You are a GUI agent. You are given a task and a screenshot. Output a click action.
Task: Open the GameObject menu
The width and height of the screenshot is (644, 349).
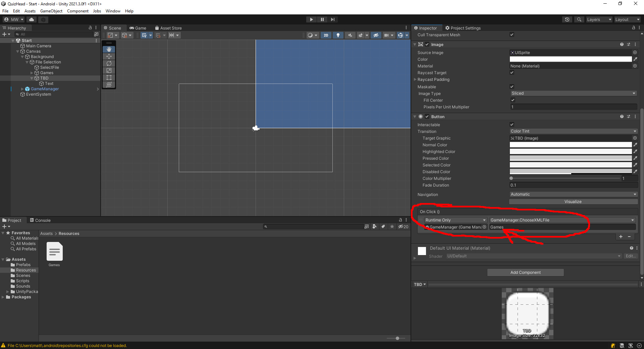point(51,11)
